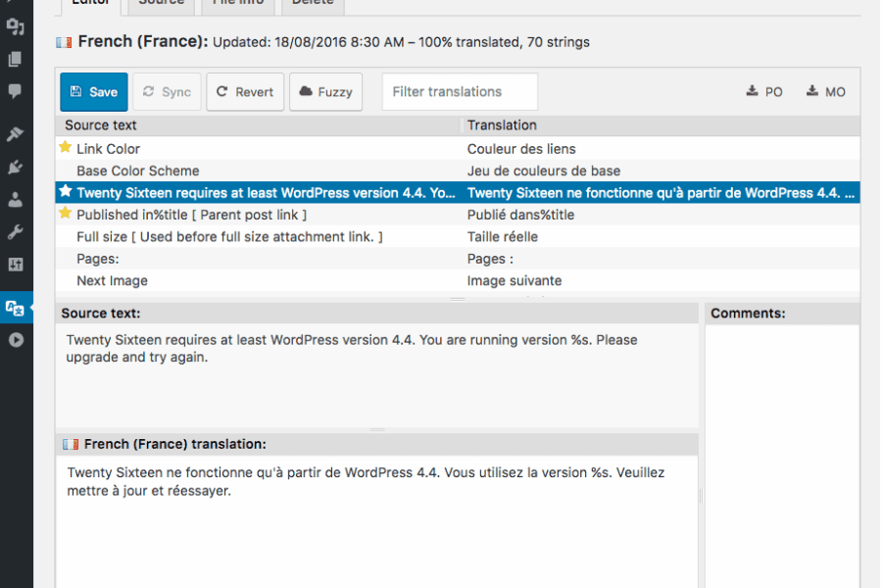Click the translation Taille réelle
The width and height of the screenshot is (882, 588).
[x=503, y=237]
